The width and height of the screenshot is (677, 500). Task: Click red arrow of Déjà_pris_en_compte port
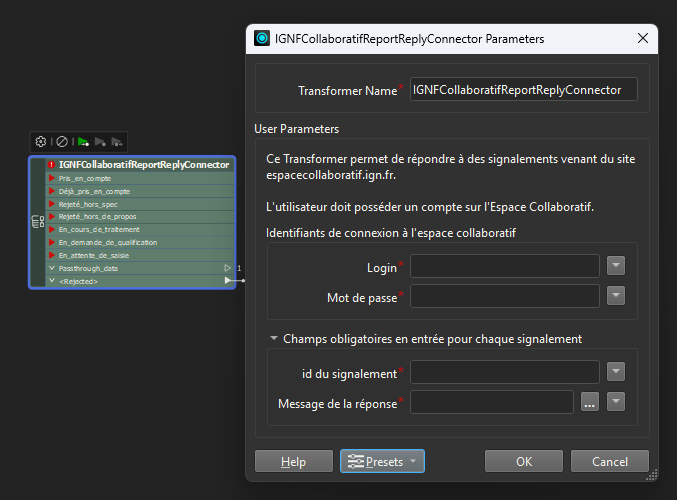click(x=52, y=191)
